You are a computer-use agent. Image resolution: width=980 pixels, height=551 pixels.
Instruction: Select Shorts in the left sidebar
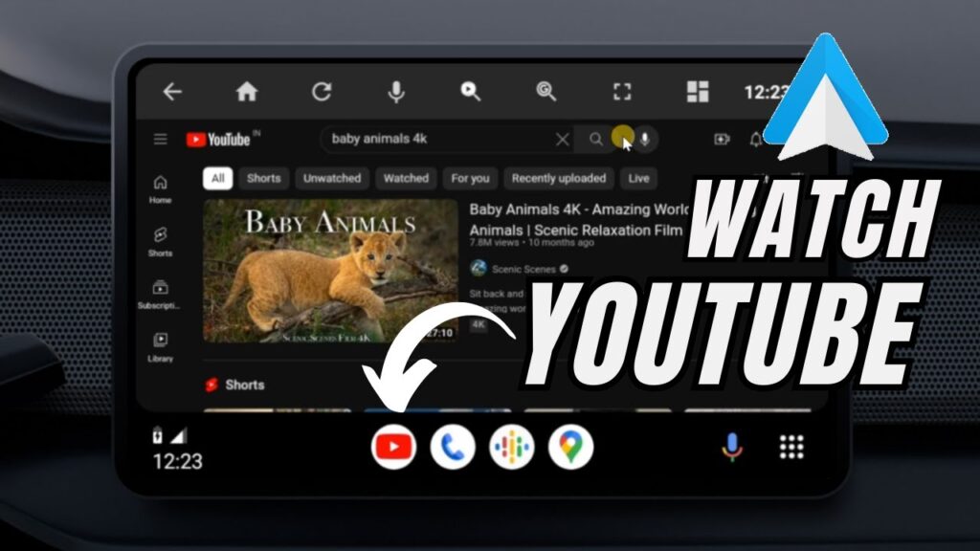pyautogui.click(x=159, y=237)
